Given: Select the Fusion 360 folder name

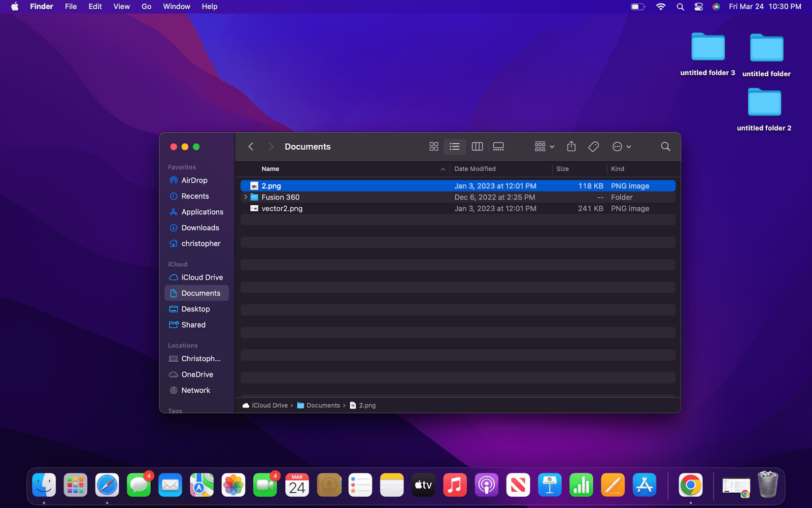Looking at the screenshot, I should (281, 197).
